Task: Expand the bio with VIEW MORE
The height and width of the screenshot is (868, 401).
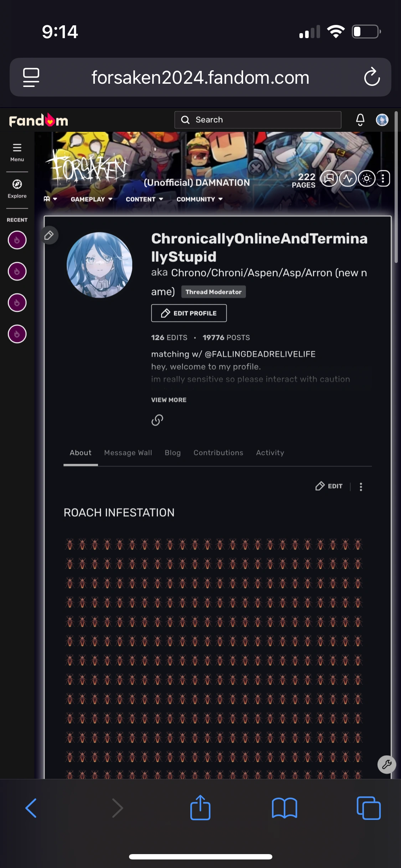Action: (169, 400)
